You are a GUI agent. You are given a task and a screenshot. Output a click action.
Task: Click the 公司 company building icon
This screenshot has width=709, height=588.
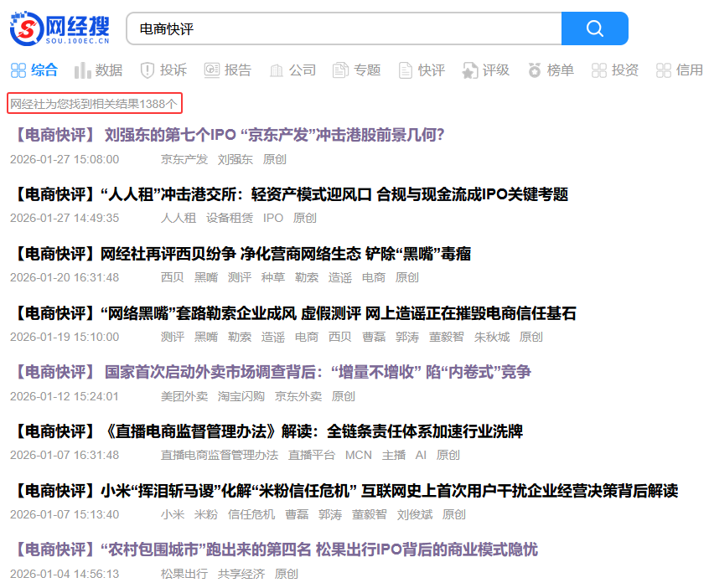(277, 70)
